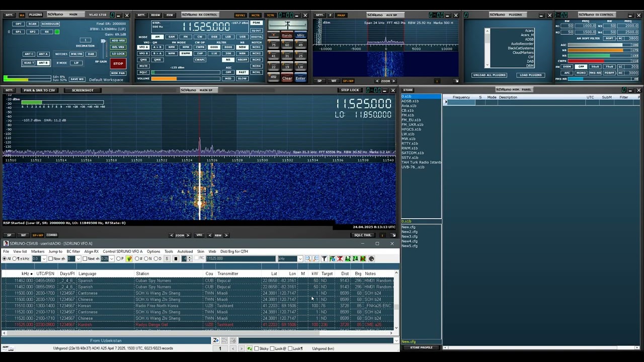Open the Autoload menu
644x362 pixels.
point(185,251)
